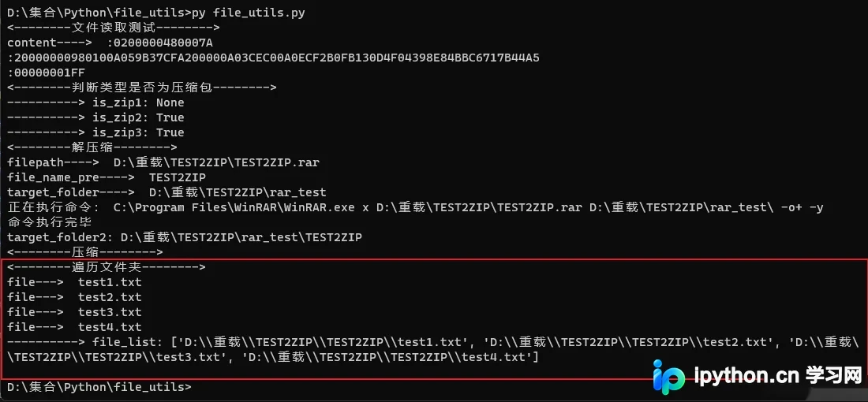Click the is_zip2: True output

(95, 117)
